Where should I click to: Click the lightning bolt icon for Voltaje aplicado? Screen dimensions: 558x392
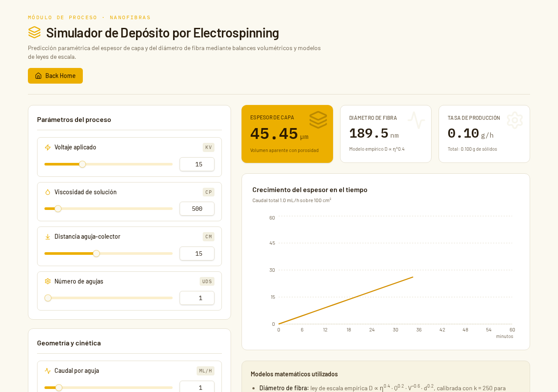pos(48,147)
